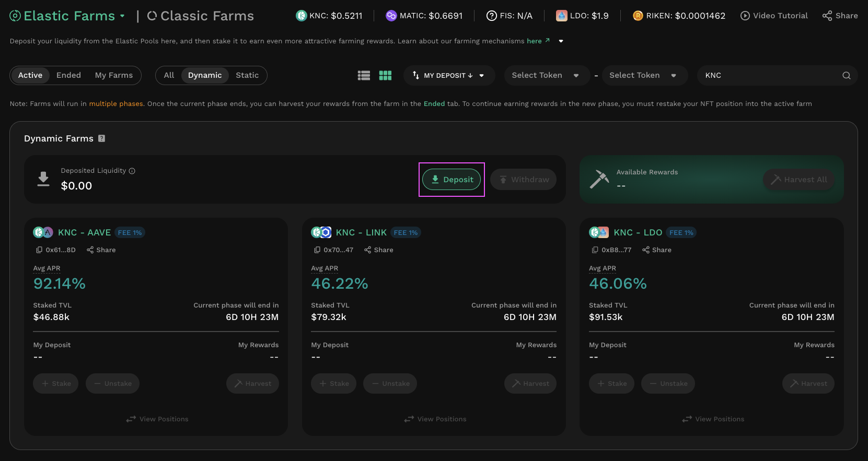
Task: Click Deposited Liquidity info icon
Action: [x=132, y=171]
